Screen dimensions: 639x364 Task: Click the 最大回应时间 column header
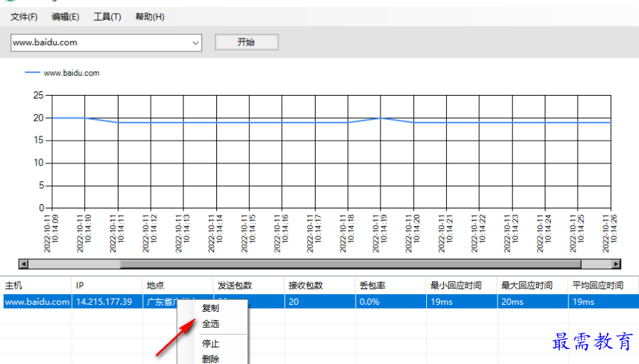click(x=533, y=285)
